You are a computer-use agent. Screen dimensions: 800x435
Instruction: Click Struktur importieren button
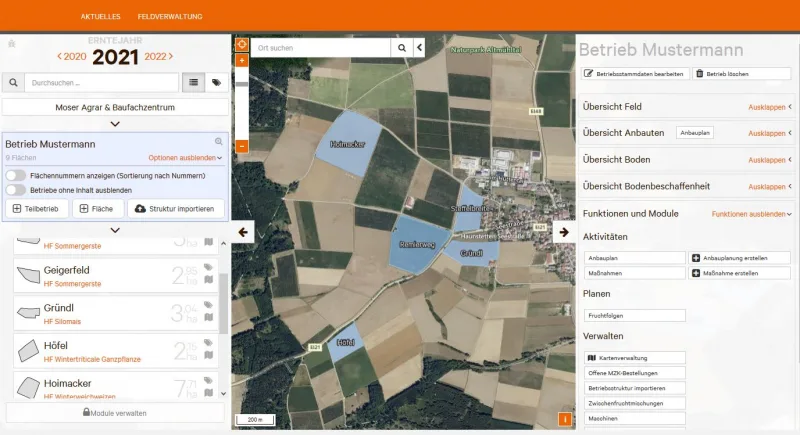click(x=175, y=209)
